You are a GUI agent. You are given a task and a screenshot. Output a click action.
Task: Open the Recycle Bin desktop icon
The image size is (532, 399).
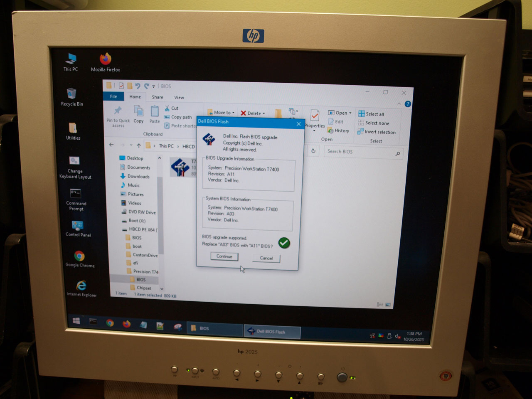pos(72,97)
